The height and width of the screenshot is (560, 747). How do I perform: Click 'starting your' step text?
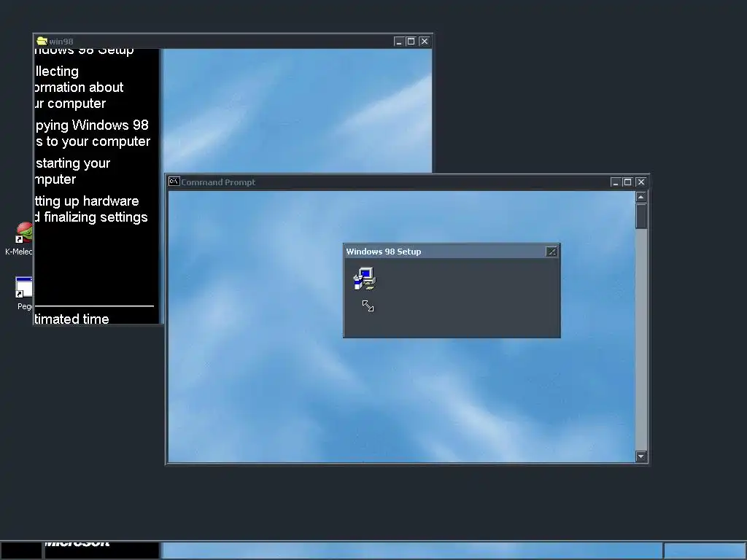pyautogui.click(x=73, y=163)
